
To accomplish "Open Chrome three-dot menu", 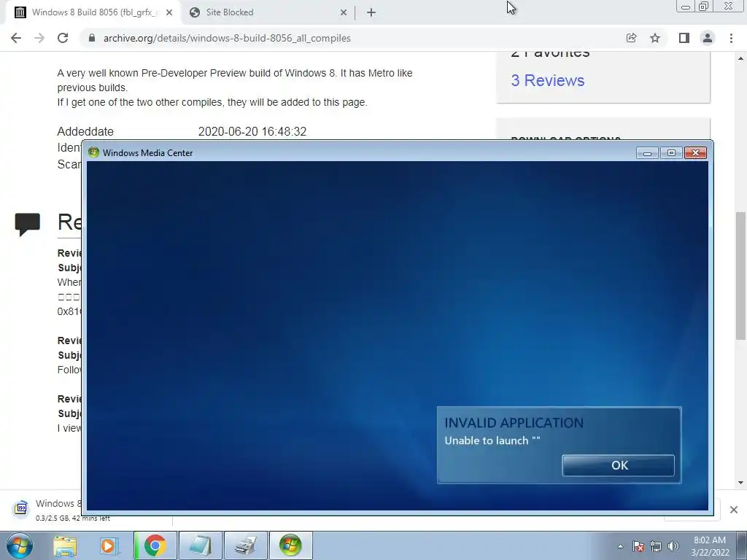I will 731,38.
